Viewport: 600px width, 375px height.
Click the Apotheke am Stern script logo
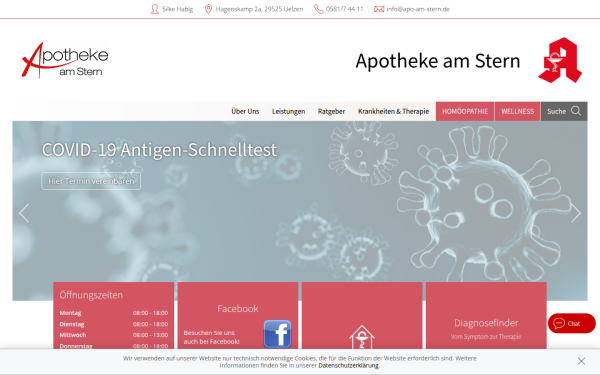tap(65, 60)
